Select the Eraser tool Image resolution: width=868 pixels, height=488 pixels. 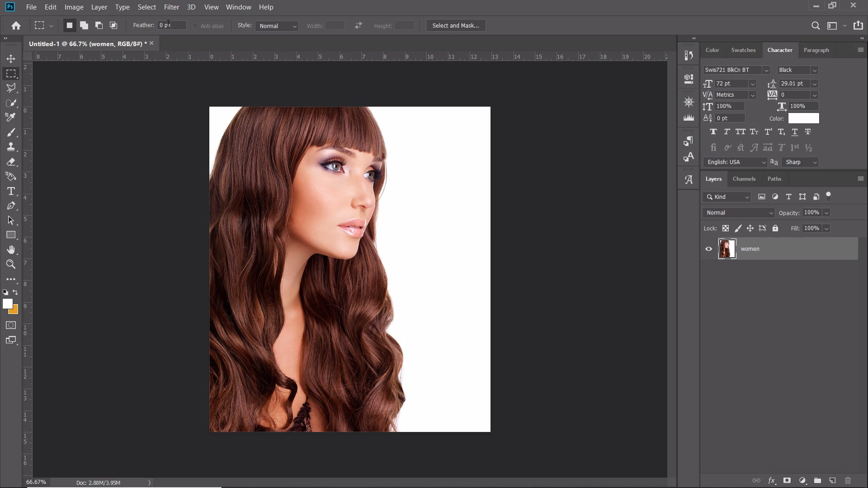(11, 162)
